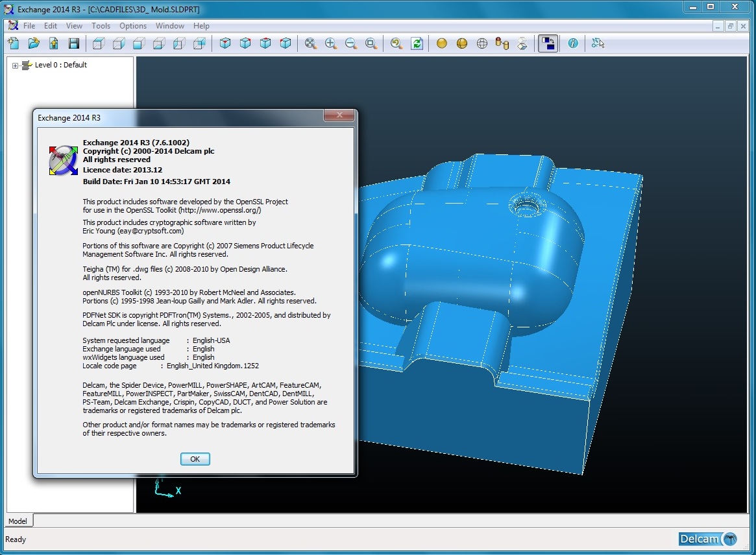Click the document icon beside File menu

coord(13,25)
